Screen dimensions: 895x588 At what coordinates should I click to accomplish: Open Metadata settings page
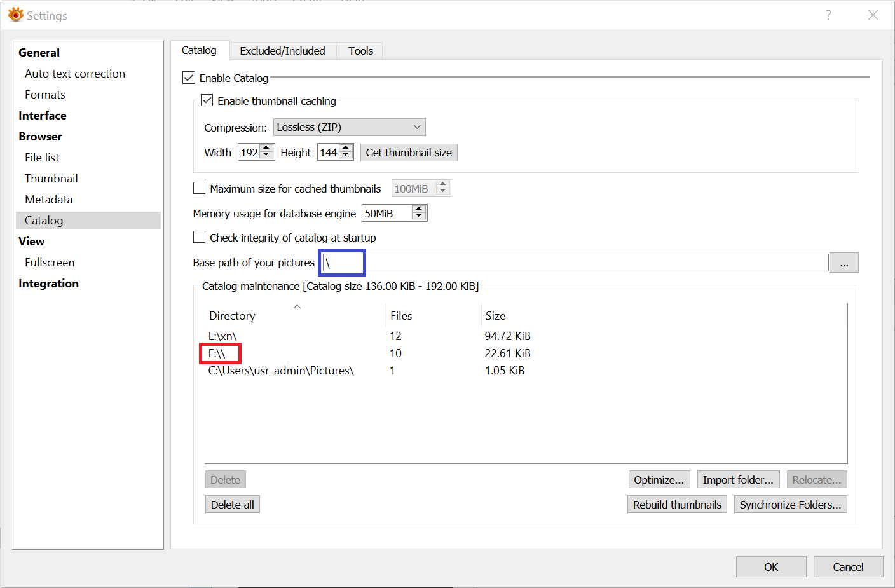click(49, 200)
